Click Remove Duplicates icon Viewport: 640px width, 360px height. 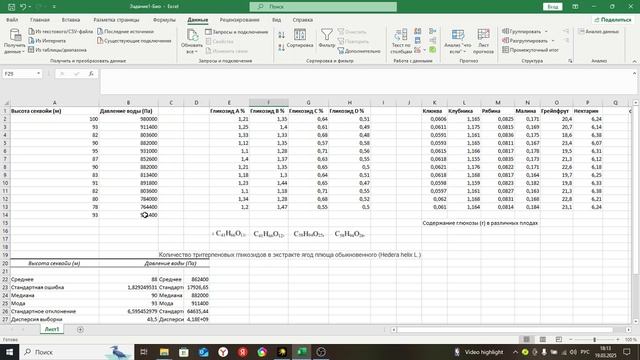pos(418,40)
